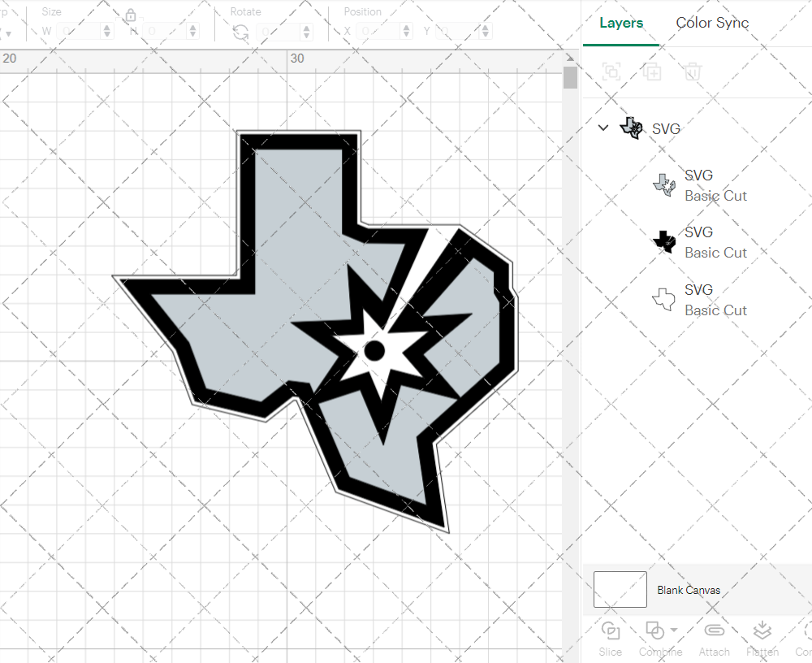Open the Color Sync tab
Viewport: 812px width, 663px height.
[712, 23]
